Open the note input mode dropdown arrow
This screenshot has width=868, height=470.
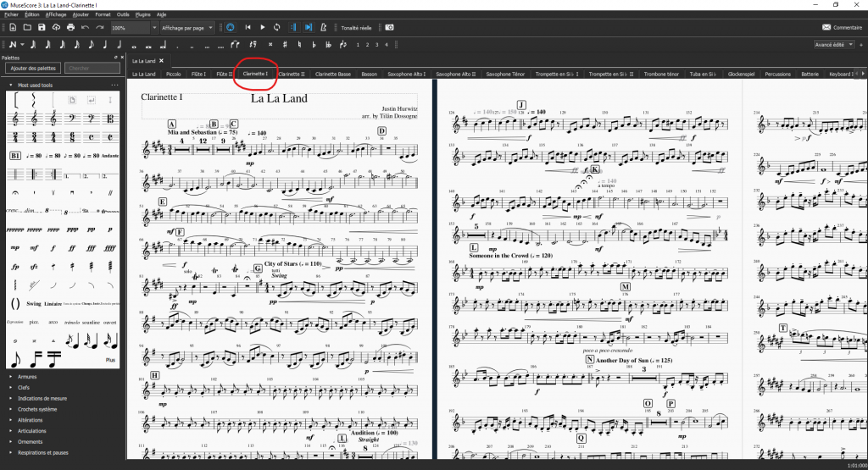22,45
